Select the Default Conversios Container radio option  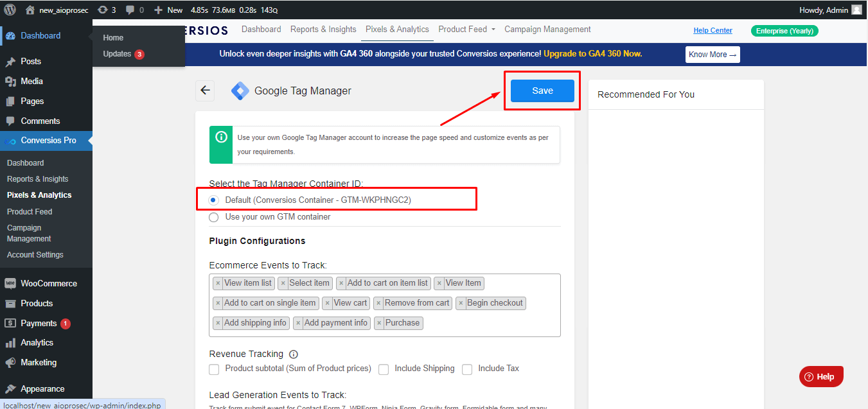click(x=214, y=200)
